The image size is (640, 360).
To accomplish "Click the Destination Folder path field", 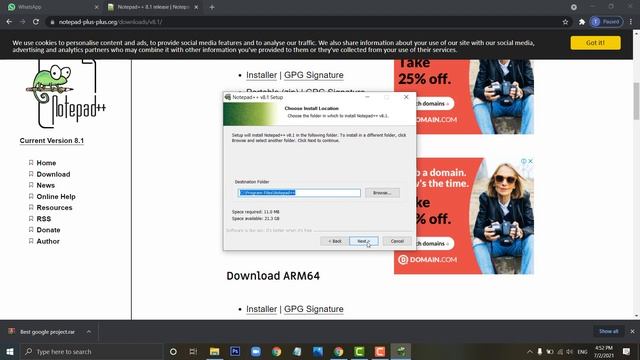I will pos(299,193).
